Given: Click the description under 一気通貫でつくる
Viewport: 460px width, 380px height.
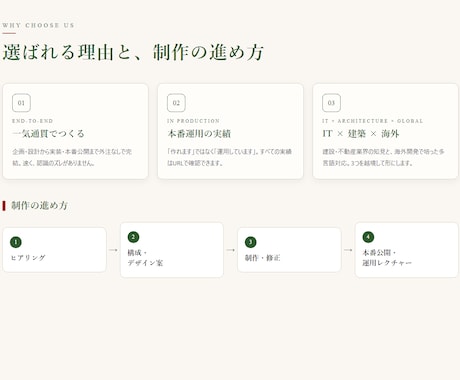Looking at the screenshot, I should [x=72, y=157].
